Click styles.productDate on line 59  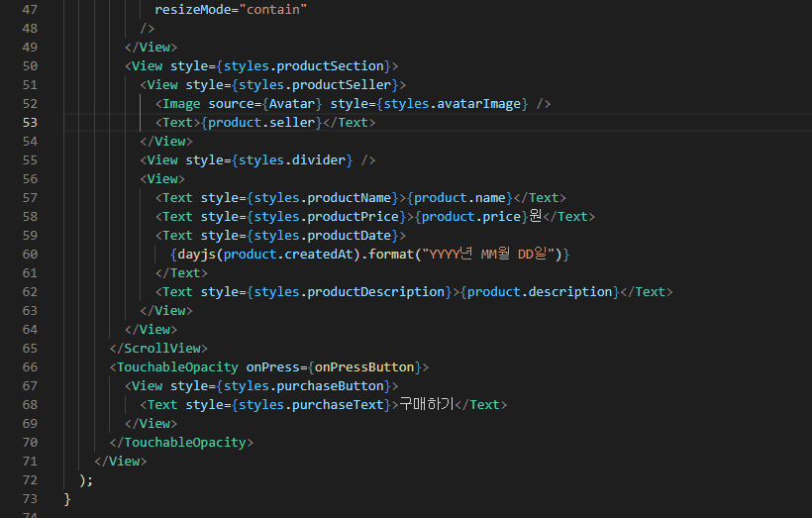click(x=323, y=235)
